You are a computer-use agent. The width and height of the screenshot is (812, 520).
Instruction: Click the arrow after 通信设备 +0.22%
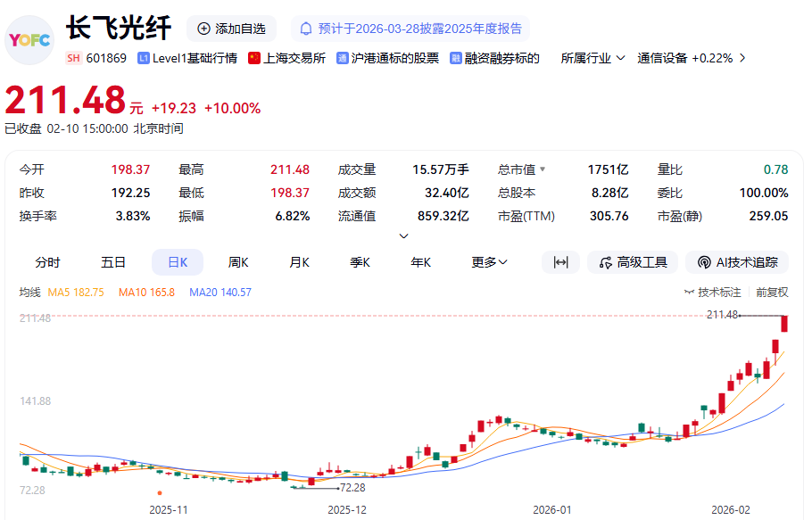(x=742, y=58)
